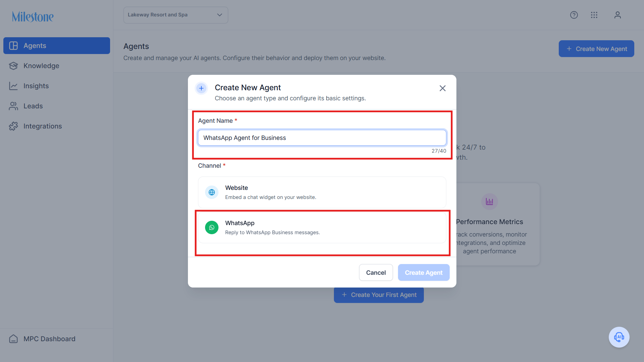Click the Leads people icon
The width and height of the screenshot is (644, 362).
tap(13, 106)
